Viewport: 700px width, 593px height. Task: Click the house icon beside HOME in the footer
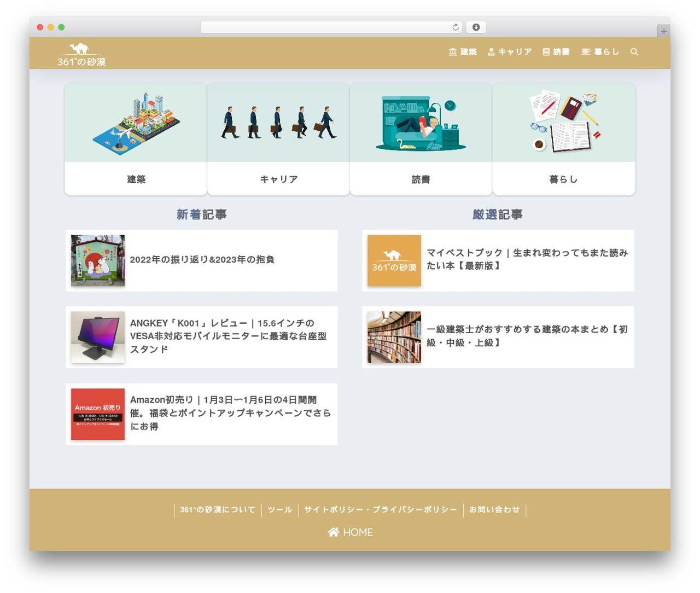(x=334, y=532)
